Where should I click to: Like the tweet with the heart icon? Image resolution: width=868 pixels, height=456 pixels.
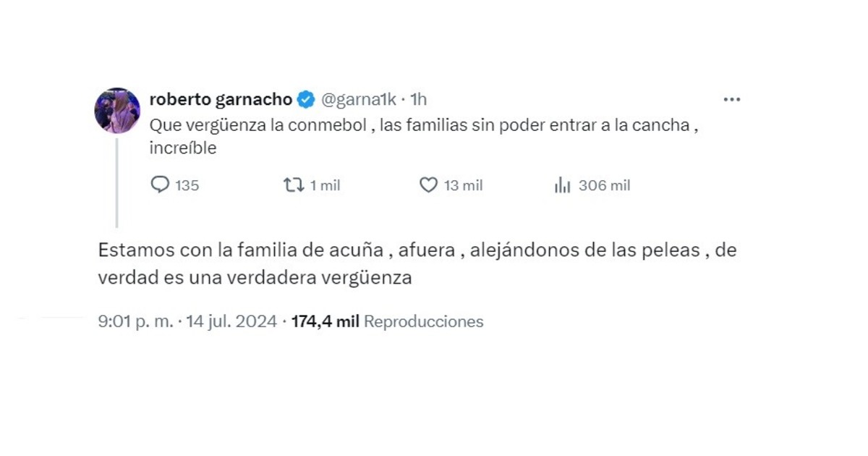(x=428, y=185)
